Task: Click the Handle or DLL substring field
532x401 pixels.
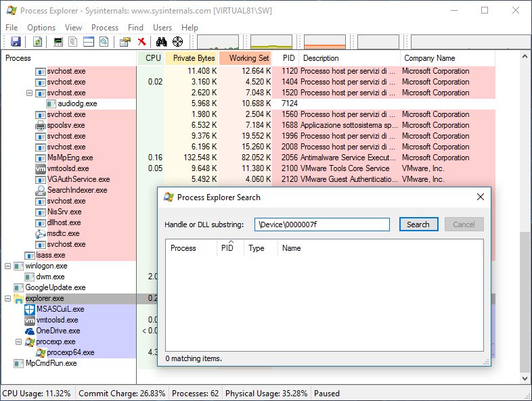Action: point(322,225)
